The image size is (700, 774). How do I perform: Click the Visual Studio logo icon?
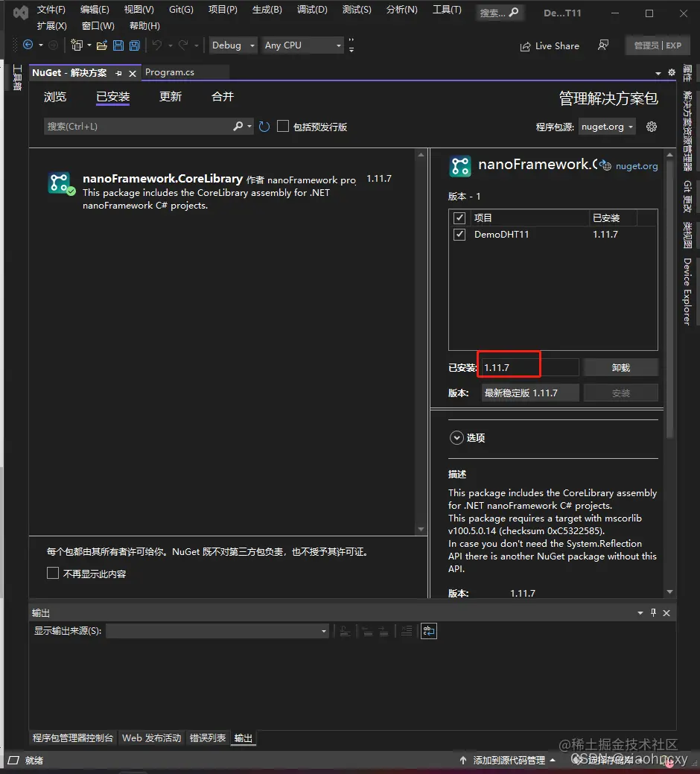[x=21, y=13]
